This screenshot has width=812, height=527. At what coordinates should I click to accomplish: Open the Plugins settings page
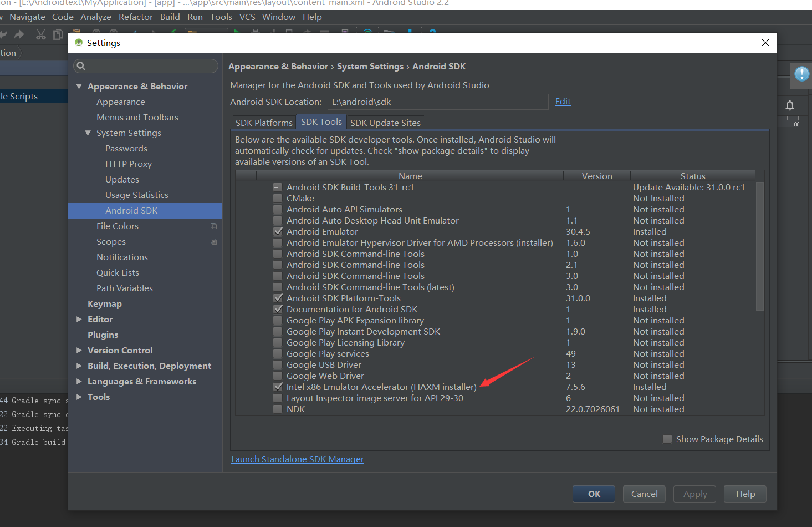pos(103,335)
